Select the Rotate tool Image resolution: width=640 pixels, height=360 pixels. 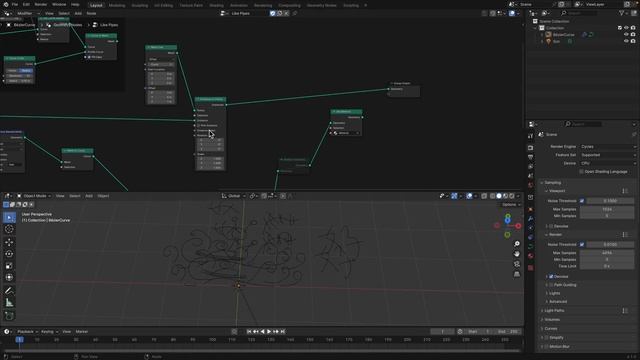[x=9, y=254]
